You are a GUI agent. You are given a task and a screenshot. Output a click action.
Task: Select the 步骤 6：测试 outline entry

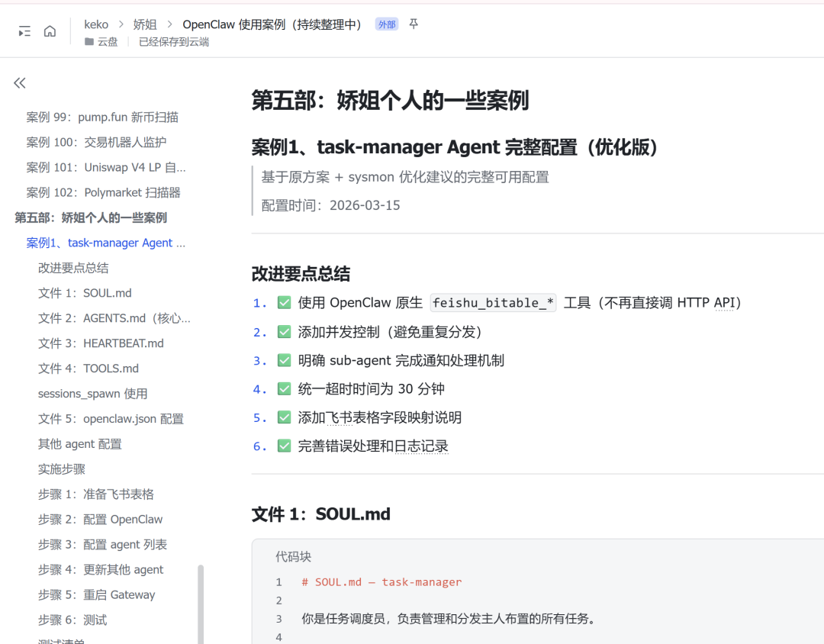click(x=71, y=620)
